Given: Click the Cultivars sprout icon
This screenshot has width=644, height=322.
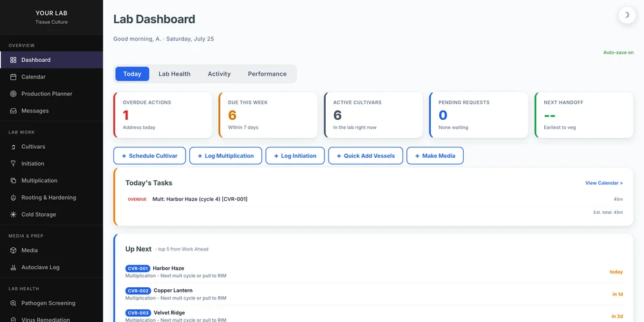Looking at the screenshot, I should [13, 147].
